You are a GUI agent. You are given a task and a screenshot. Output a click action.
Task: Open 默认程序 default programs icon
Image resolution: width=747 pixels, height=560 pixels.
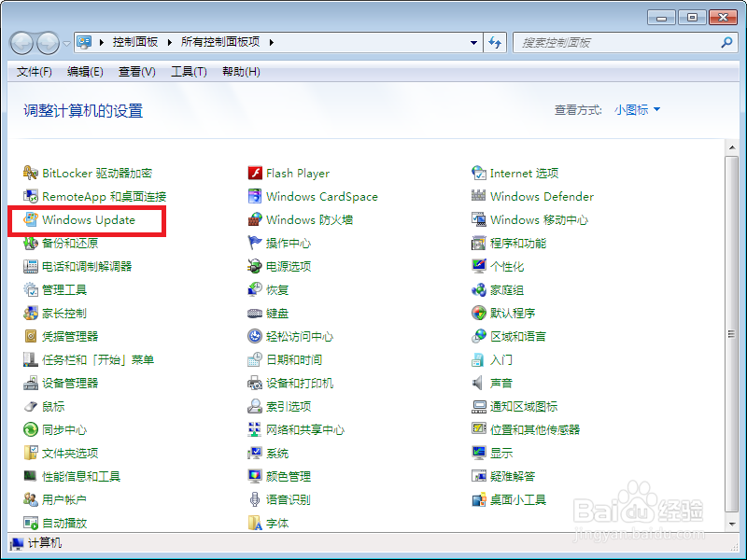[479, 314]
